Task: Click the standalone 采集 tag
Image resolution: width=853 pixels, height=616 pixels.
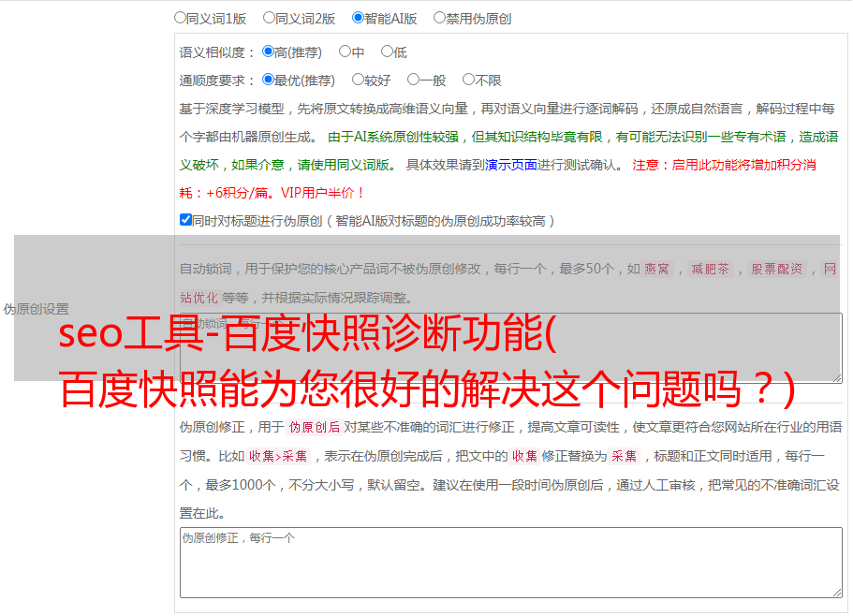Action: 625,456
